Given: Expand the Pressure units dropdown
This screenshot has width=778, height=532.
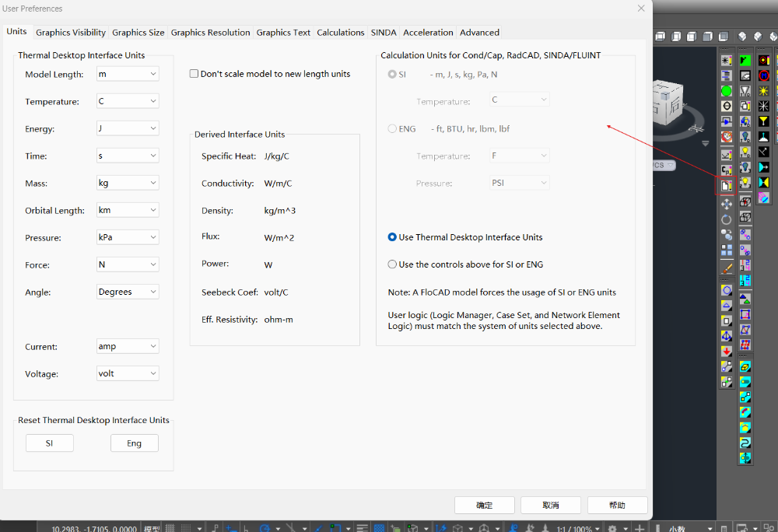Looking at the screenshot, I should [x=128, y=237].
